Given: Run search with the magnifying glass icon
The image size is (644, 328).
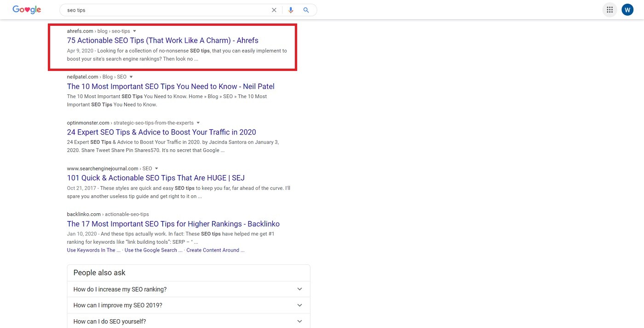Looking at the screenshot, I should (x=306, y=10).
